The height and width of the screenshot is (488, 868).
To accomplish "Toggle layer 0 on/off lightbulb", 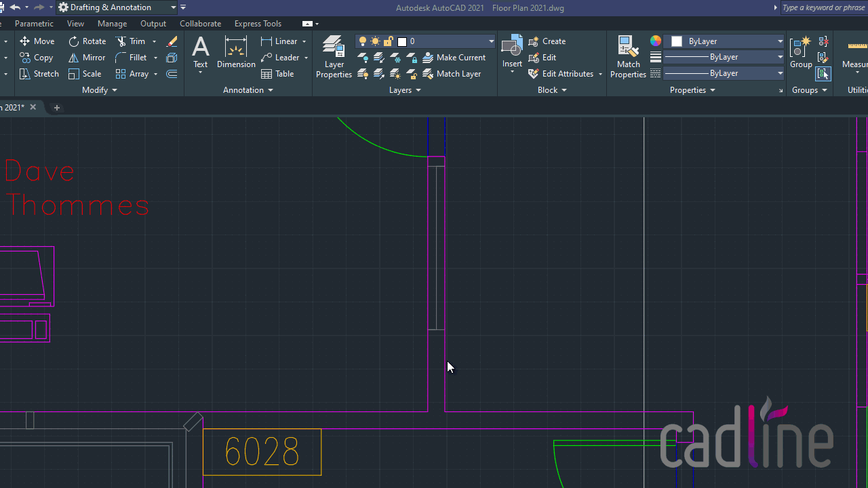I will [x=363, y=41].
